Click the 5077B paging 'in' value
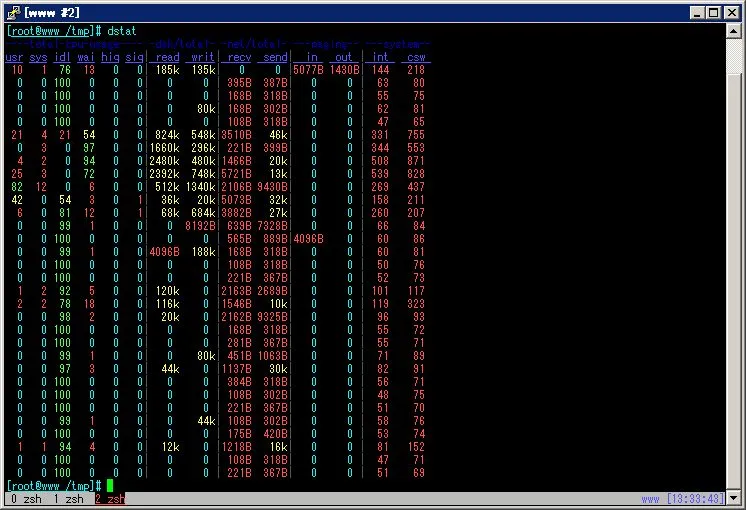 [308, 70]
